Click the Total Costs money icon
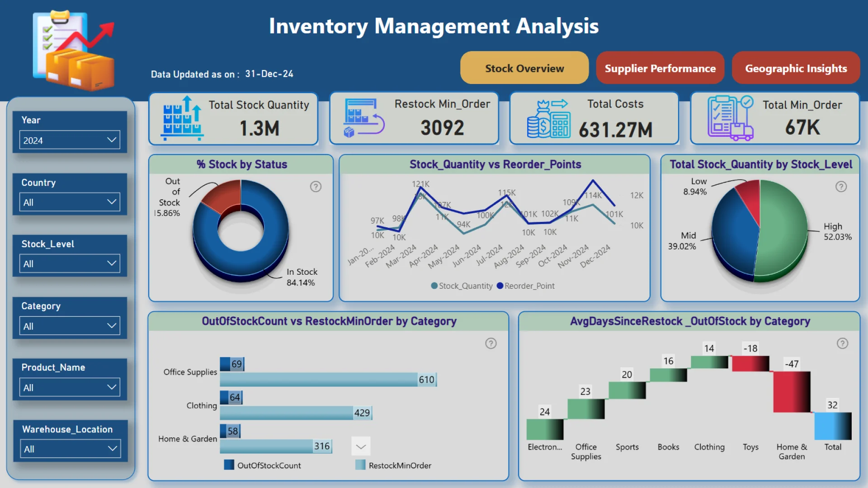Screen dimensions: 868x488 pos(548,118)
